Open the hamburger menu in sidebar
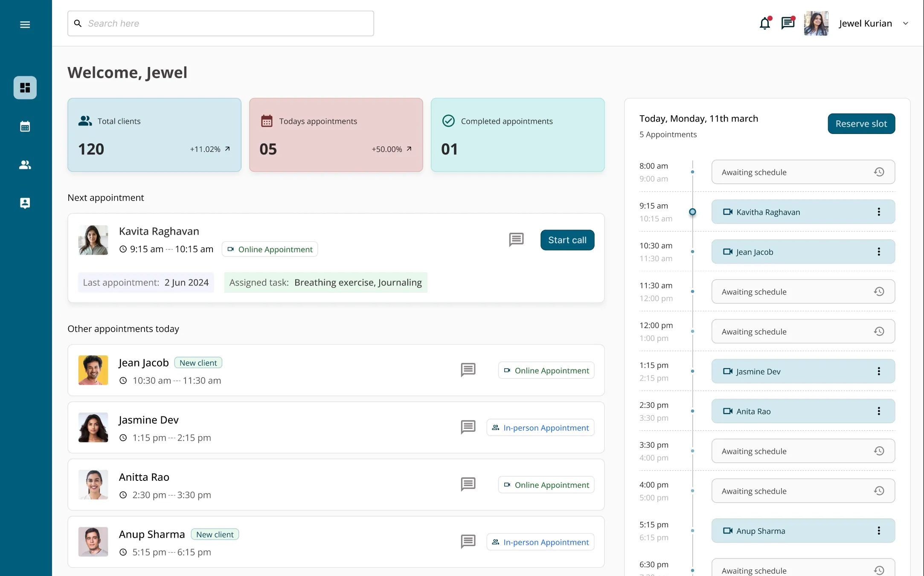This screenshot has height=576, width=924. [25, 24]
